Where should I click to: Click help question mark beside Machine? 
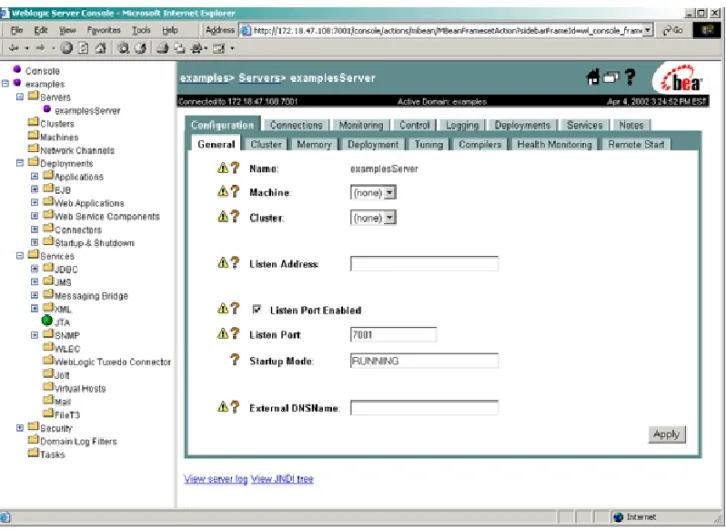(x=235, y=191)
